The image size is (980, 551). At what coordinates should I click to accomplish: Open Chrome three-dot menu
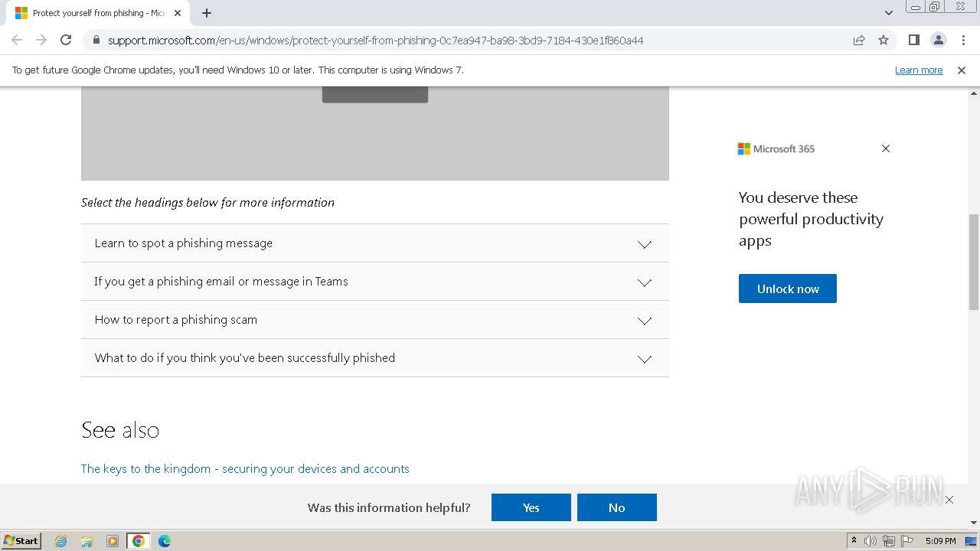963,40
